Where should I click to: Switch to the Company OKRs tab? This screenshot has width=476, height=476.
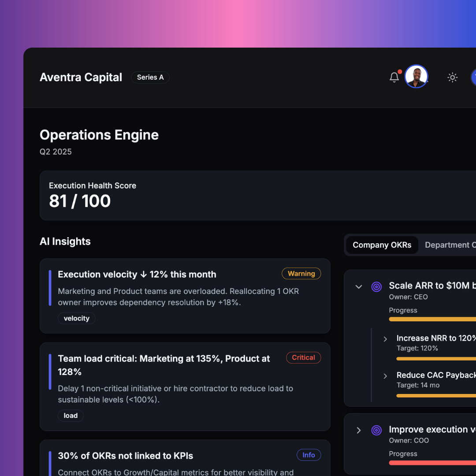pos(382,245)
